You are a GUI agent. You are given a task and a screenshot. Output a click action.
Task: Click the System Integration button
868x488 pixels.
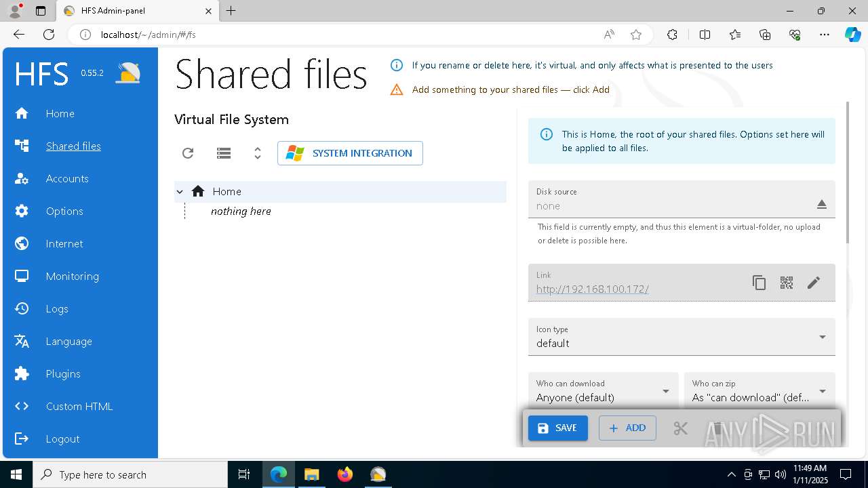point(350,153)
